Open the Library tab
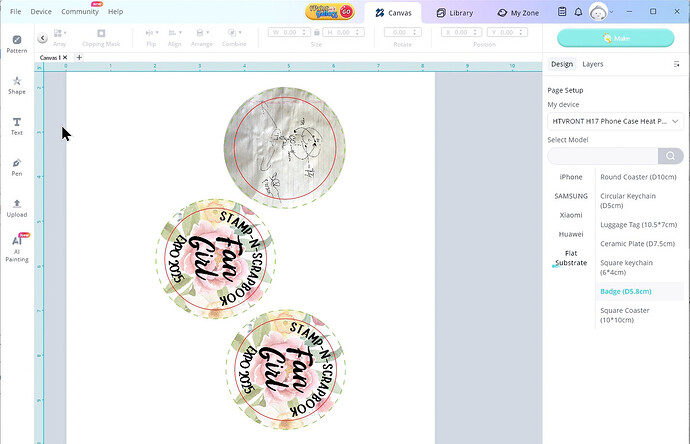The height and width of the screenshot is (444, 690). point(455,13)
